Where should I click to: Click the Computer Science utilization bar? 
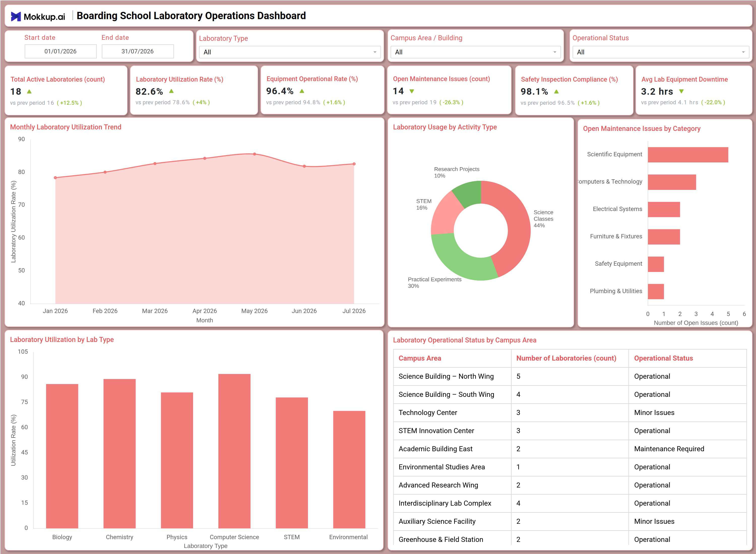point(234,451)
